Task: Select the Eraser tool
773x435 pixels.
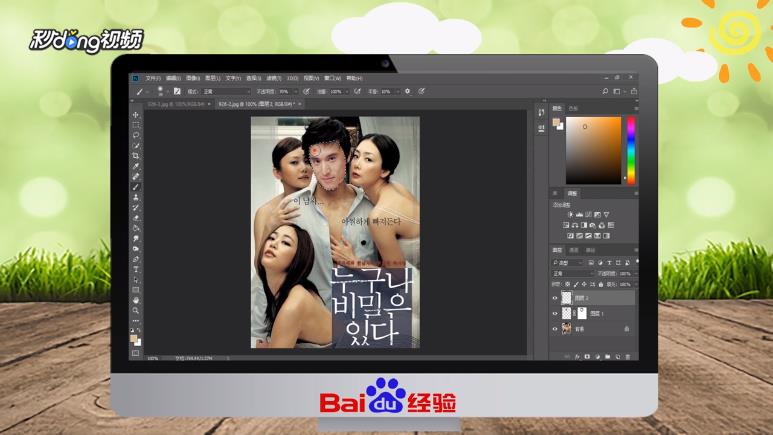Action: [x=136, y=218]
